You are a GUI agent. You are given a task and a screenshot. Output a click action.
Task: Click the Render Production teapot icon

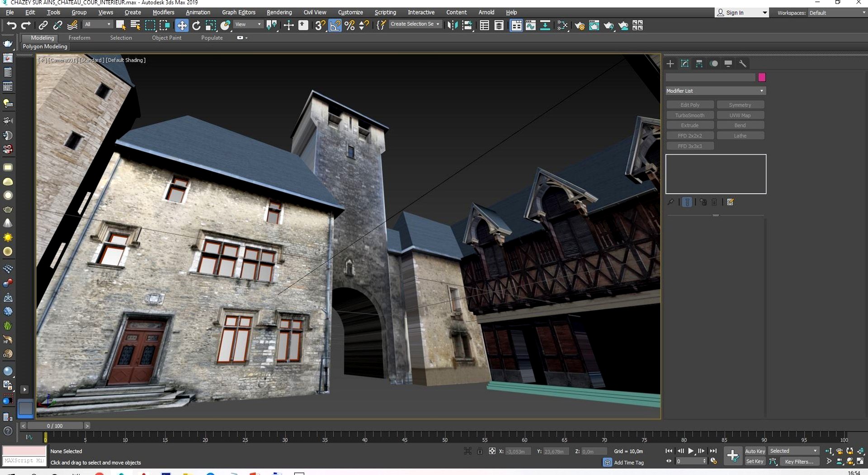609,25
